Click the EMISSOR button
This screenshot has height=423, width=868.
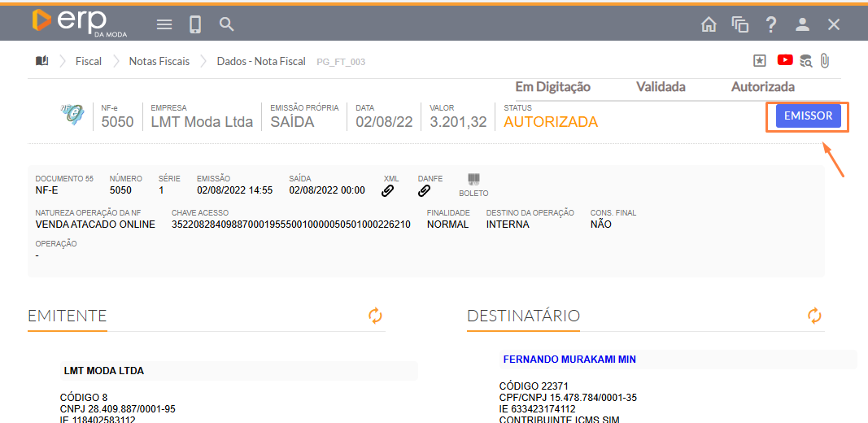[x=808, y=116]
